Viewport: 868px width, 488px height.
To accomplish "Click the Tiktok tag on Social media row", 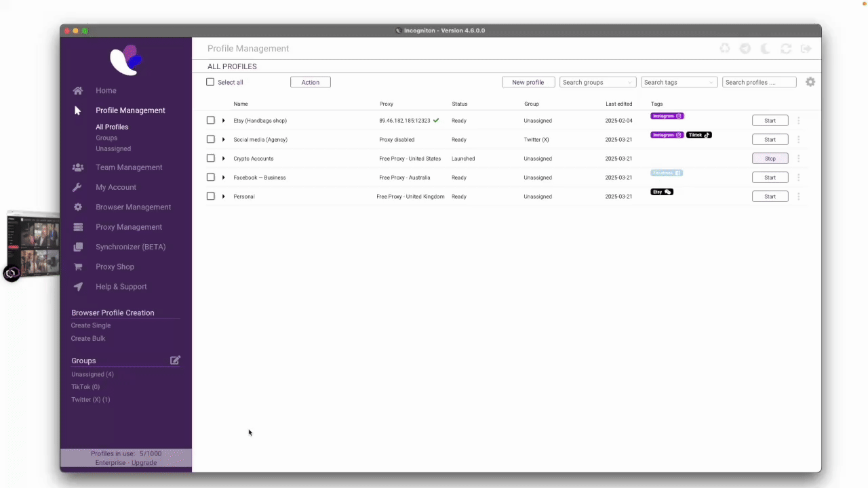I will click(698, 135).
